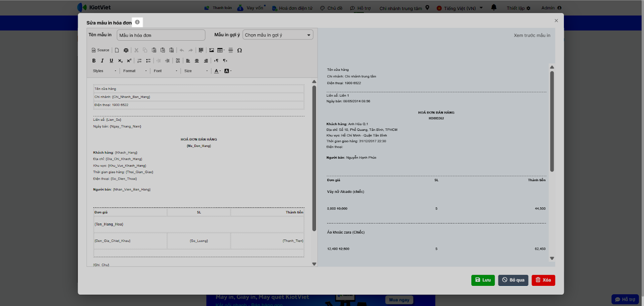Open the background color picker

pos(228,71)
